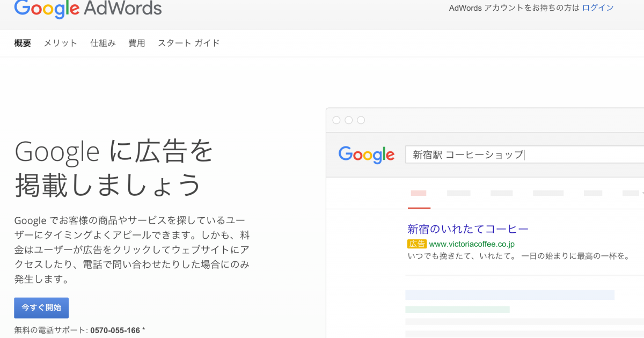Open the スタート ガイド tab
Viewport: 644px width, 338px height.
[x=189, y=43]
